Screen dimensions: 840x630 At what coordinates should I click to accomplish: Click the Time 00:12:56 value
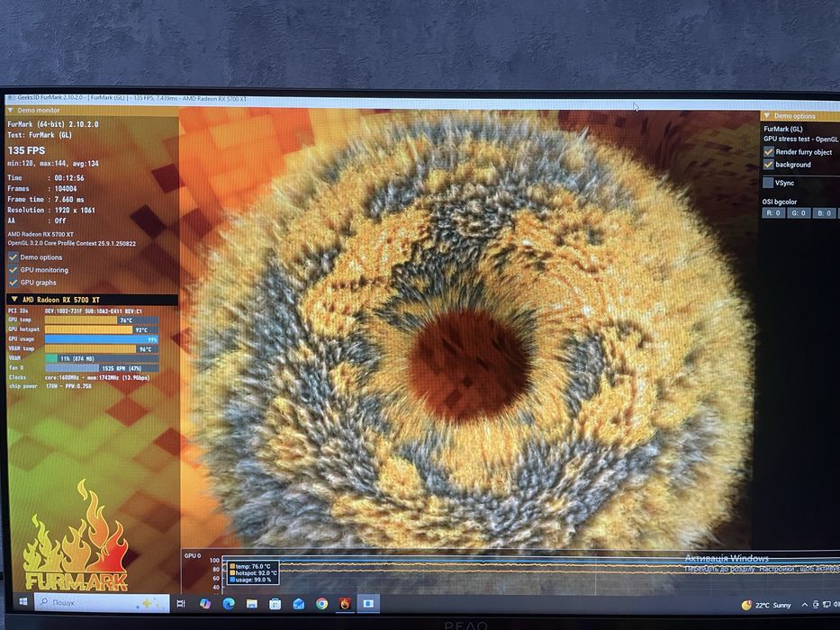tap(69, 178)
